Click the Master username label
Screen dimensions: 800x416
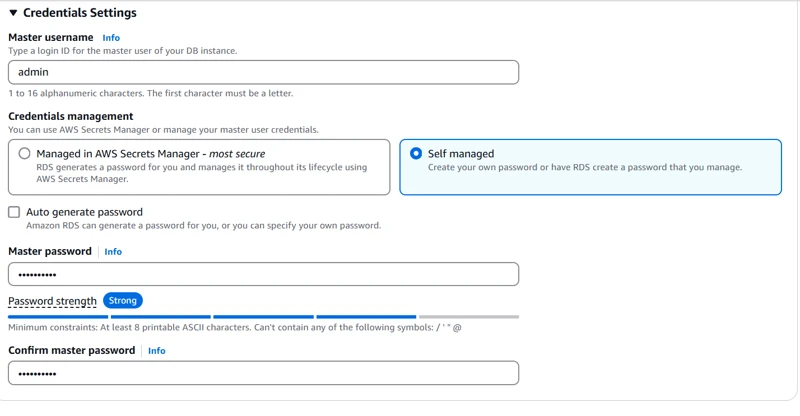click(51, 38)
